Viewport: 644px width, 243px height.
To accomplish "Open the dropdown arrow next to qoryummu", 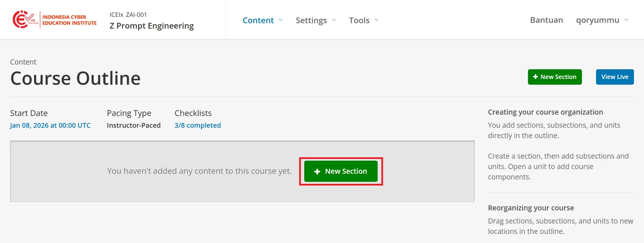I will pos(626,20).
